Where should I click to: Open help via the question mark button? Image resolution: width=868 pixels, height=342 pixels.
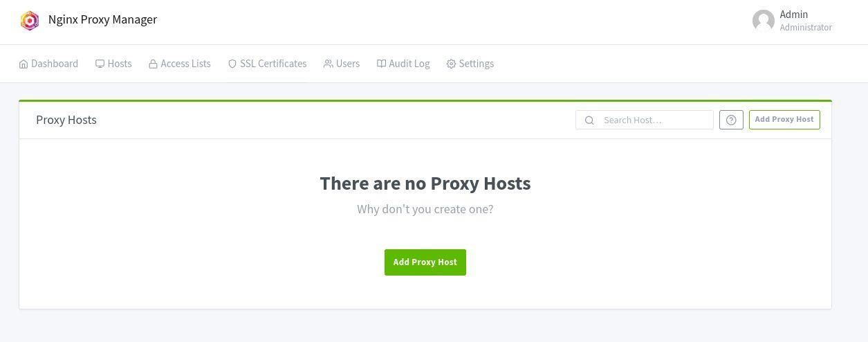point(731,120)
